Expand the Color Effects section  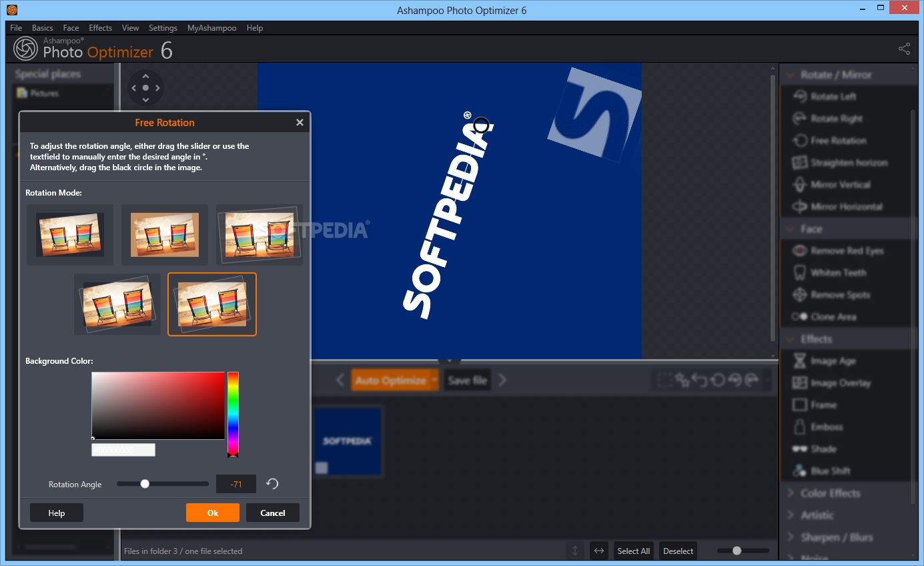(x=792, y=493)
